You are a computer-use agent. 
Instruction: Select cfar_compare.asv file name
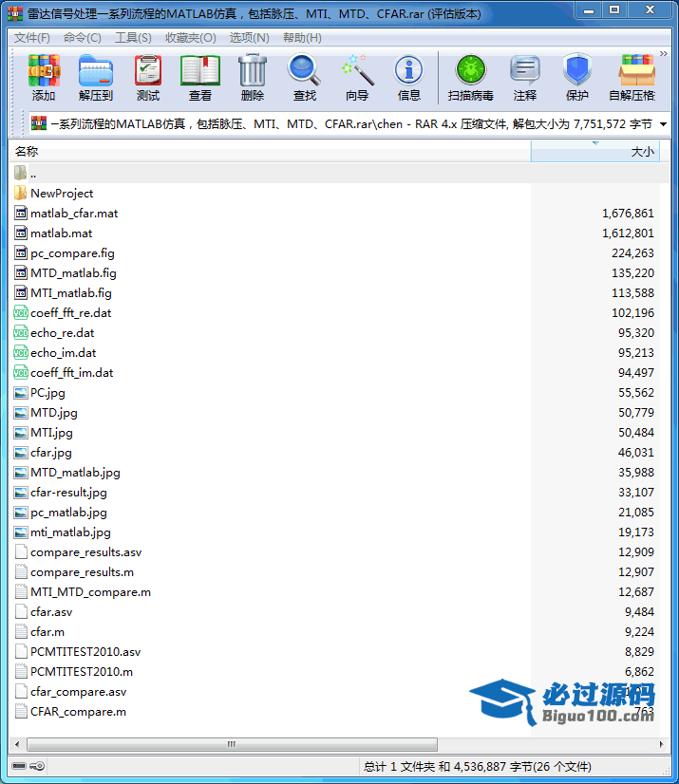pos(79,692)
